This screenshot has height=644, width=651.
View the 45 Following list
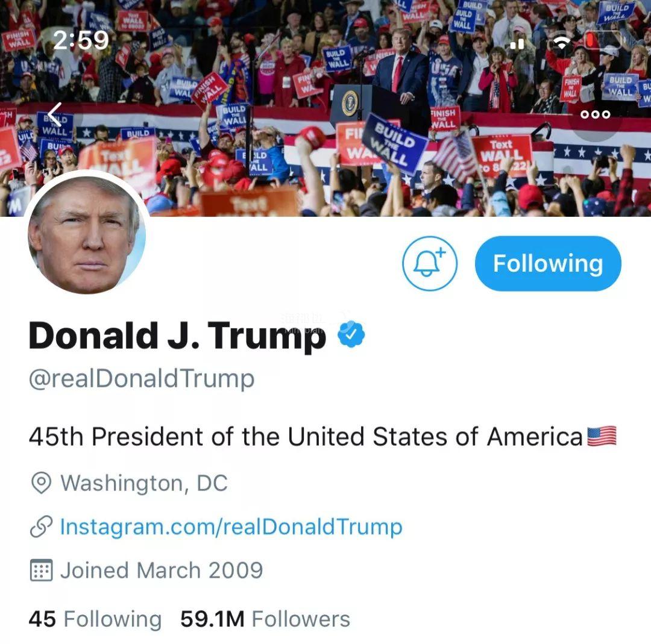tap(95, 619)
